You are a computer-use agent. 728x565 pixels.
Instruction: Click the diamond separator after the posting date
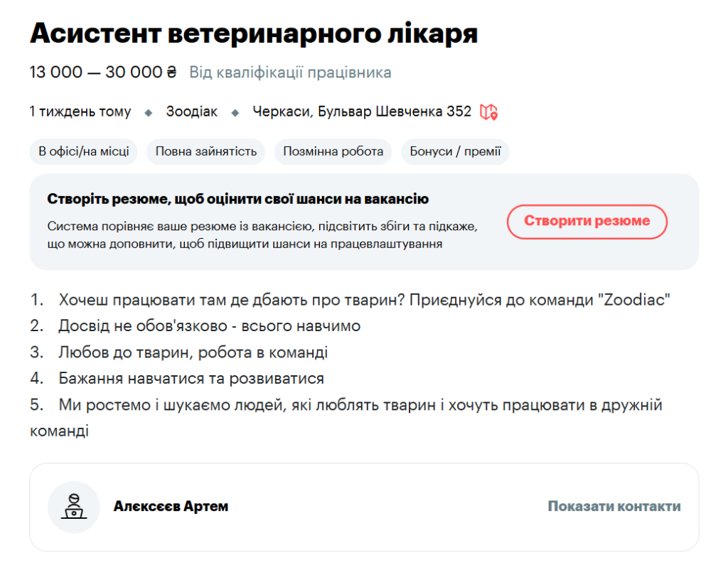149,112
